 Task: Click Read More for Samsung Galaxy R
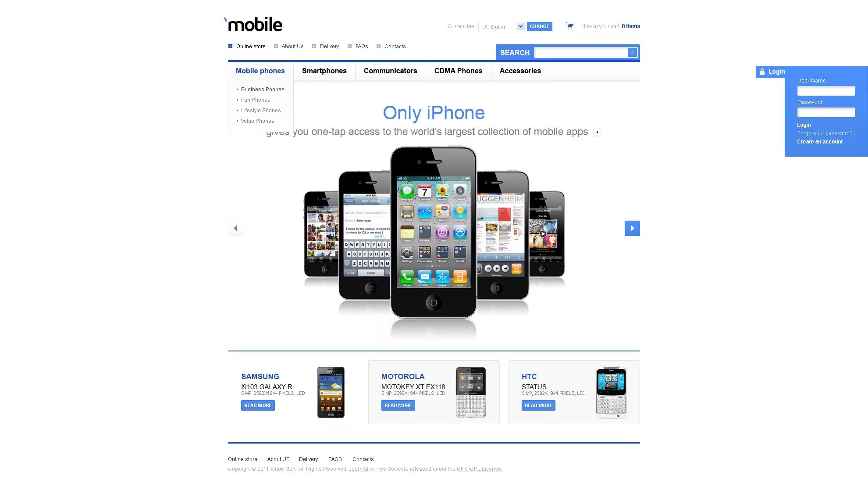coord(256,405)
